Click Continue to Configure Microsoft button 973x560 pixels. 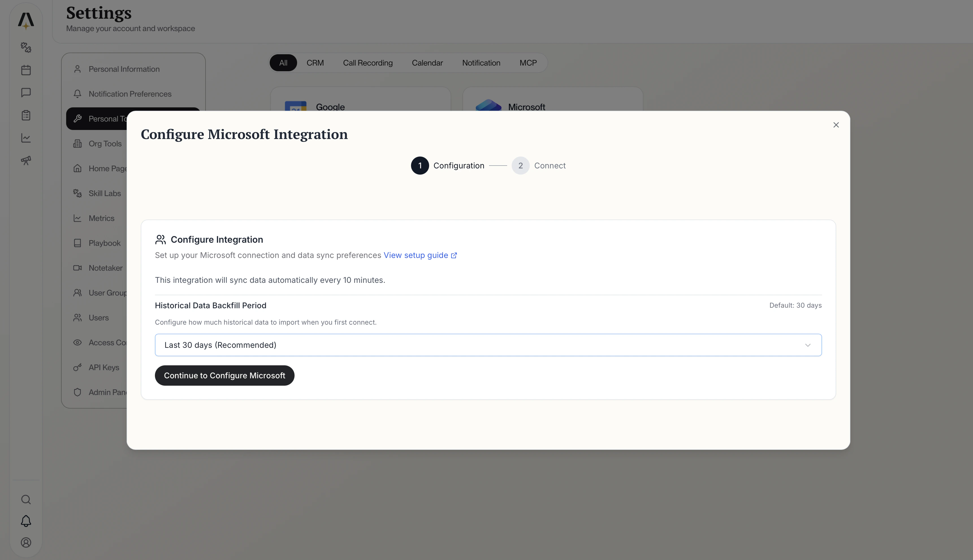(224, 375)
